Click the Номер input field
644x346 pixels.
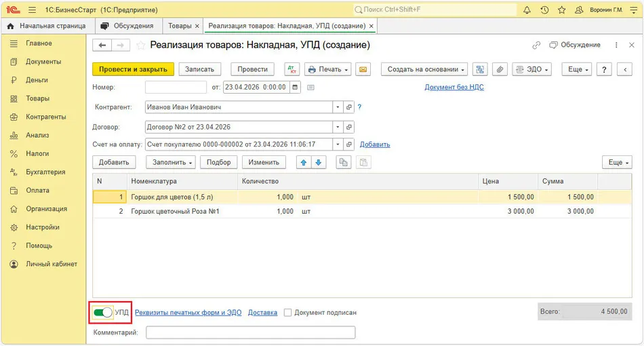pyautogui.click(x=176, y=87)
